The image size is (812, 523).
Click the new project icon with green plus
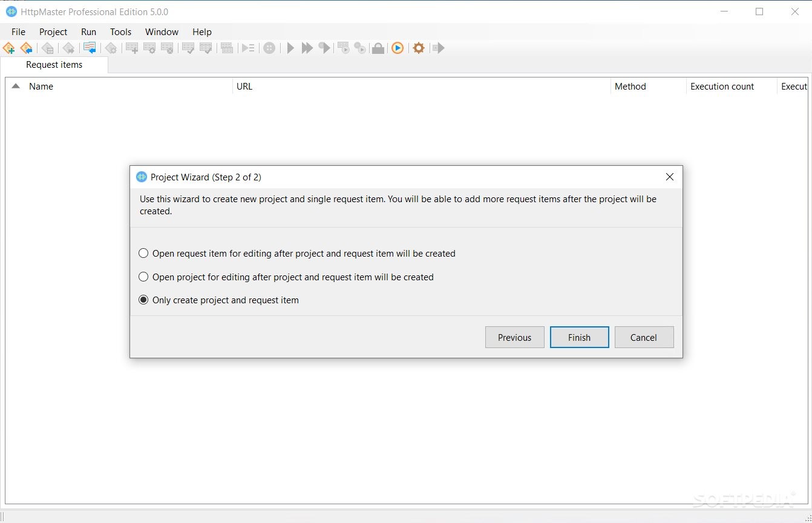pos(9,48)
